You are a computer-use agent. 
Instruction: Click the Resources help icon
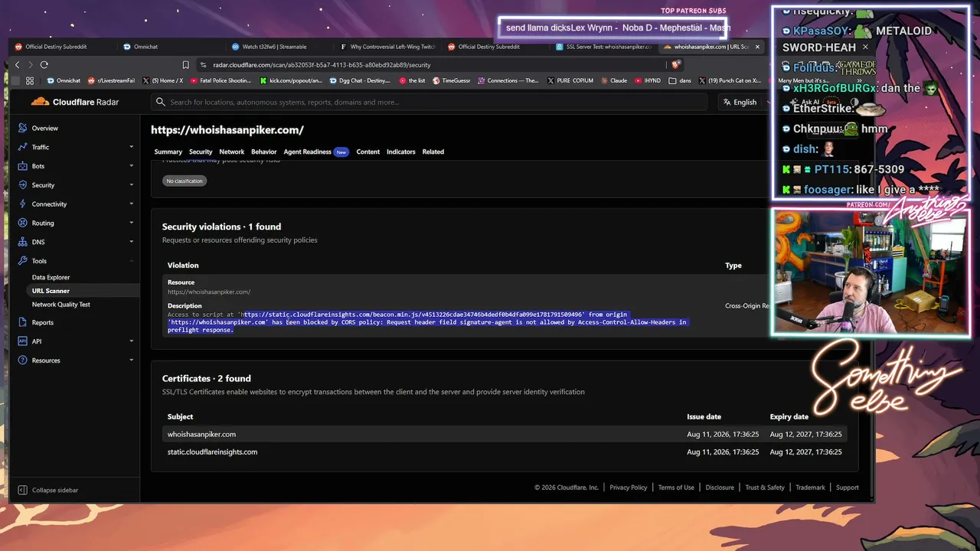pyautogui.click(x=22, y=360)
